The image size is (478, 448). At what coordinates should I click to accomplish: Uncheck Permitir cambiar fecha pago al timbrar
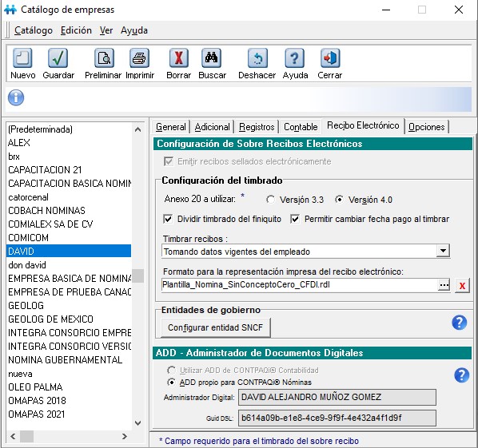[295, 219]
